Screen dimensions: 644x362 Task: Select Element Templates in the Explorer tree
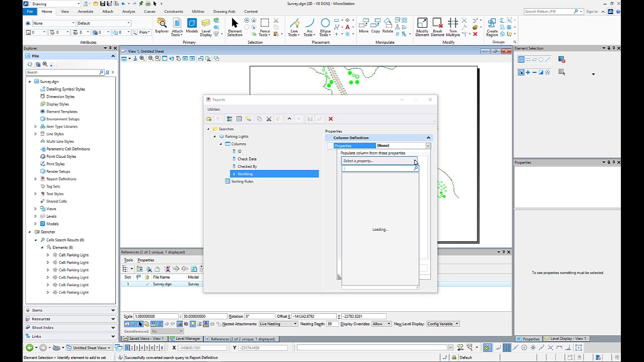tap(61, 112)
